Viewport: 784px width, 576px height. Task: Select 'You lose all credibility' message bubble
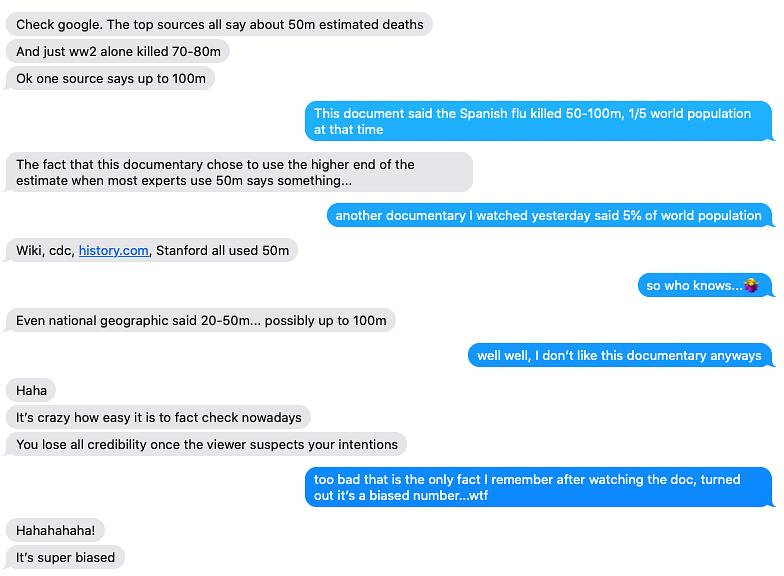coord(206,444)
